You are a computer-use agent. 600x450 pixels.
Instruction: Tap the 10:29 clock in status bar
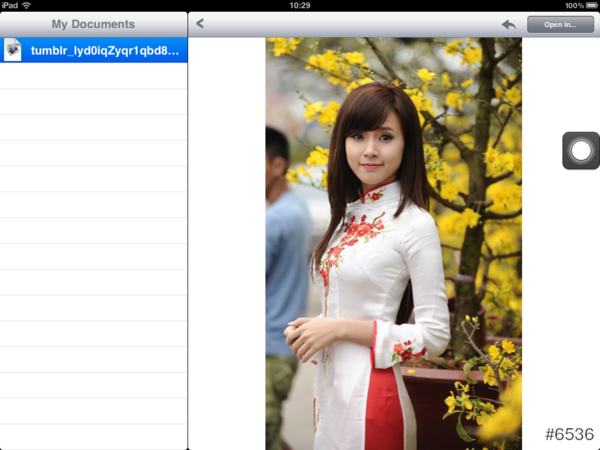(x=300, y=5)
